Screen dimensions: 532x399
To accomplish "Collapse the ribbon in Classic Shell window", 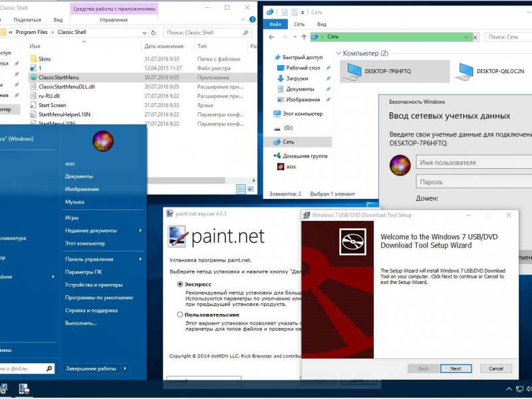I will tap(243, 20).
